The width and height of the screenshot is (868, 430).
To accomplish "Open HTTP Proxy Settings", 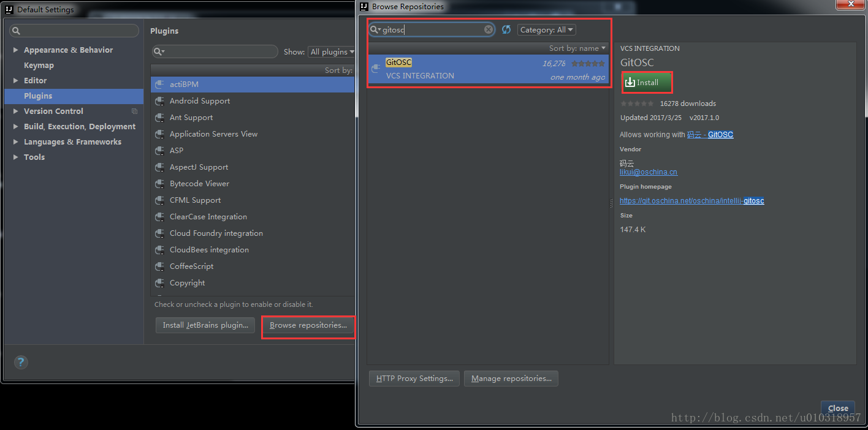I will (x=414, y=379).
